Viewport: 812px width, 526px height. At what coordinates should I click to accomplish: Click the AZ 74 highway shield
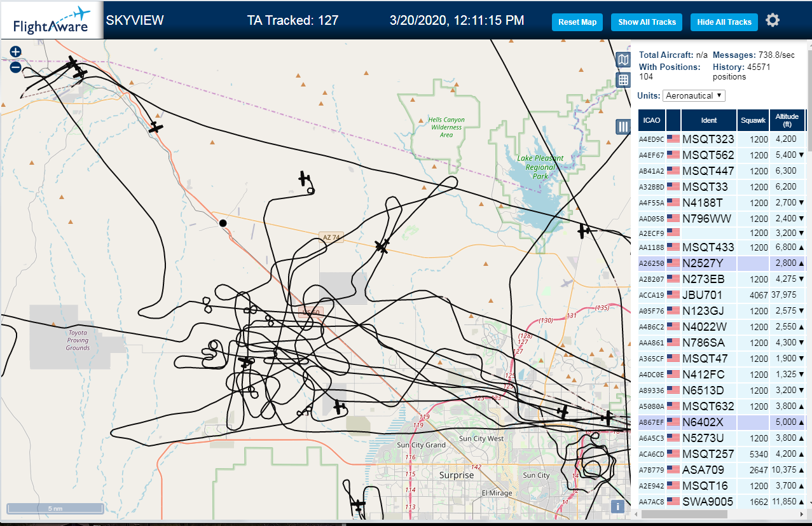(x=332, y=237)
